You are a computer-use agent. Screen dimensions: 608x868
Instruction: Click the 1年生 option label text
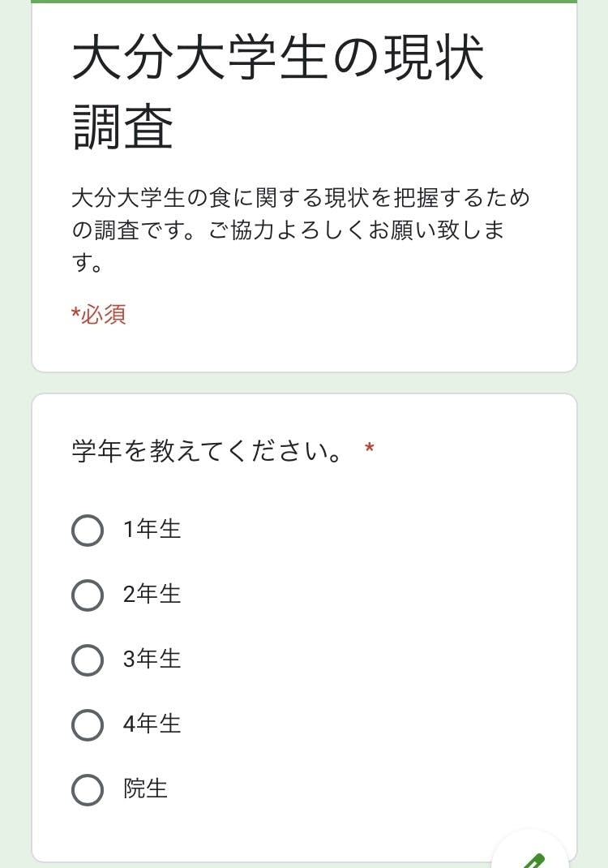(x=152, y=530)
